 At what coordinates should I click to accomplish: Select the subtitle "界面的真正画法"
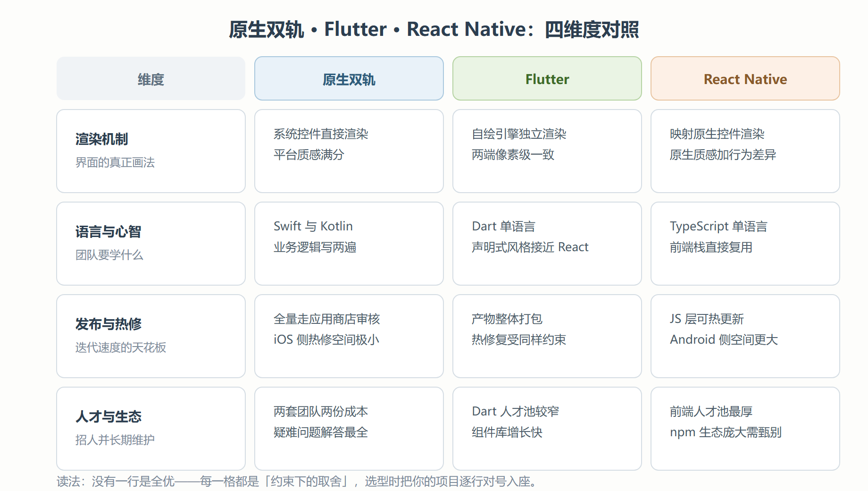pyautogui.click(x=115, y=162)
